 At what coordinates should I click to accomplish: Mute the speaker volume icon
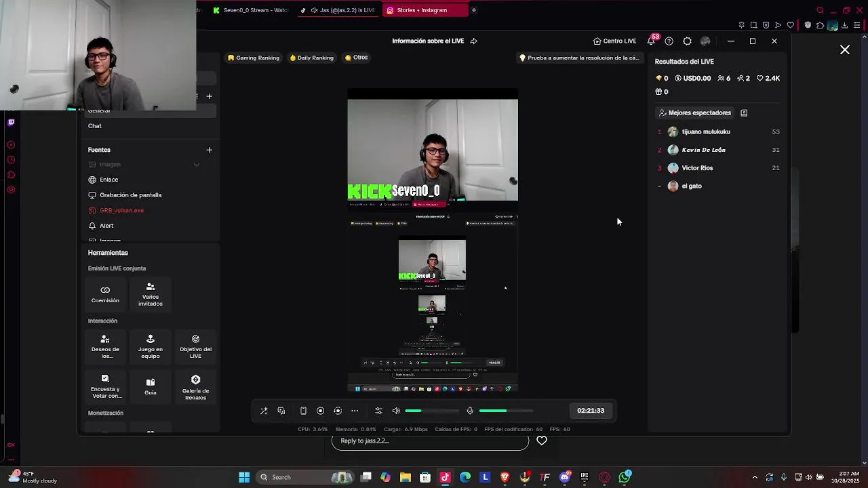(396, 411)
